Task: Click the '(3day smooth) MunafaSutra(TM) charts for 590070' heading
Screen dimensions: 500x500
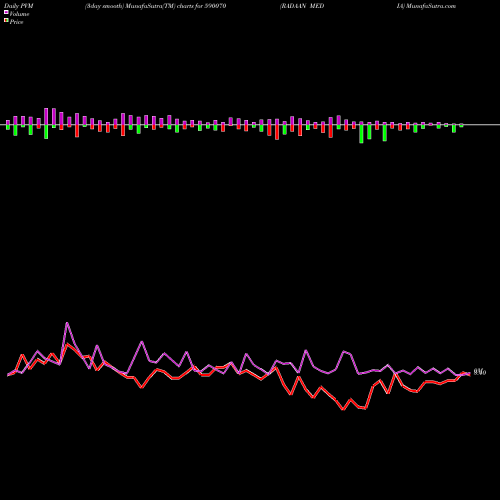Action: [155, 6]
